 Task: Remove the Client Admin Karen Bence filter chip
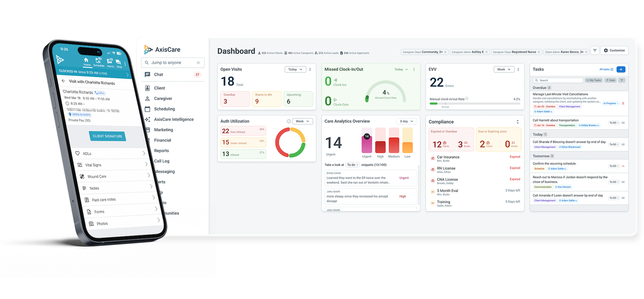point(586,52)
